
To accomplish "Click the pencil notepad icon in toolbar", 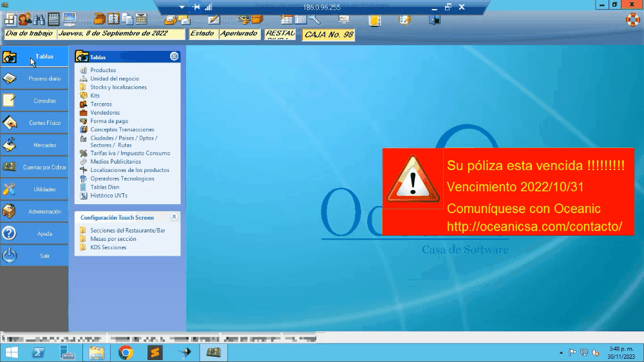I will pos(214,19).
